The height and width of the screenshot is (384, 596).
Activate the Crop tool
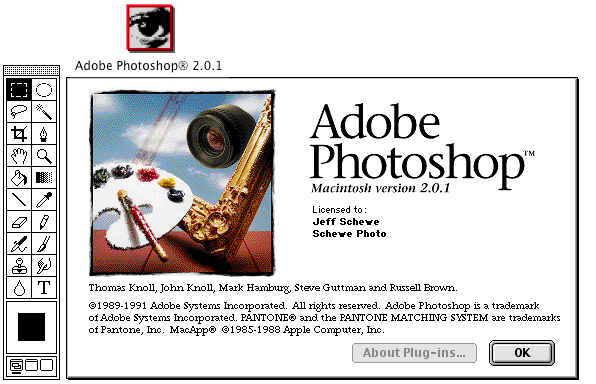pos(19,134)
